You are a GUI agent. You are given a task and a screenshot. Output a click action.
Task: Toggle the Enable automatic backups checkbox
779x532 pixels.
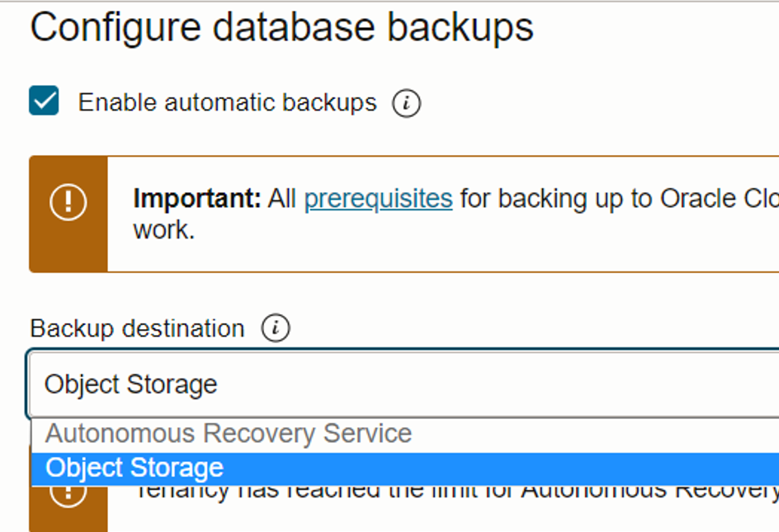pos(44,102)
